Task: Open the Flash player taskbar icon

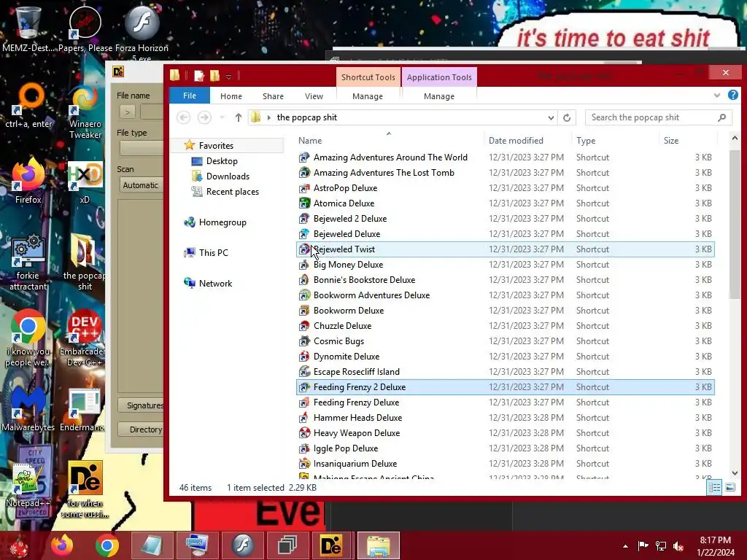Action: 243,545
